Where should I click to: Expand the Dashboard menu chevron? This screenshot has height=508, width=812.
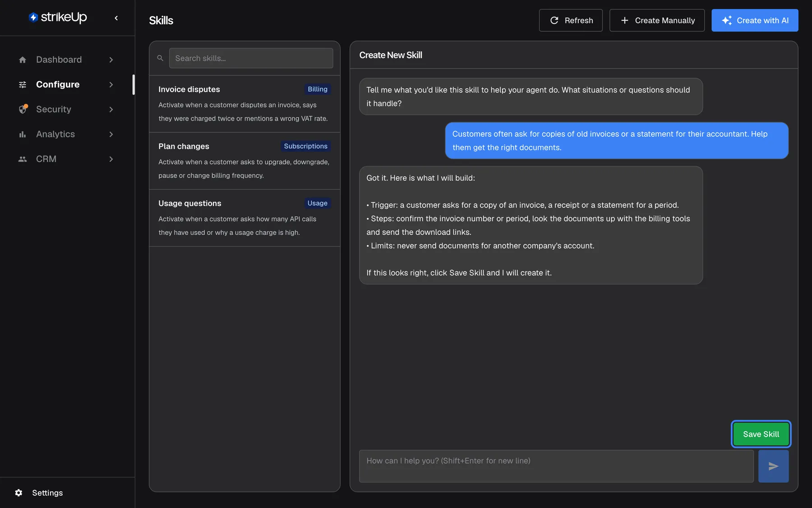[111, 60]
